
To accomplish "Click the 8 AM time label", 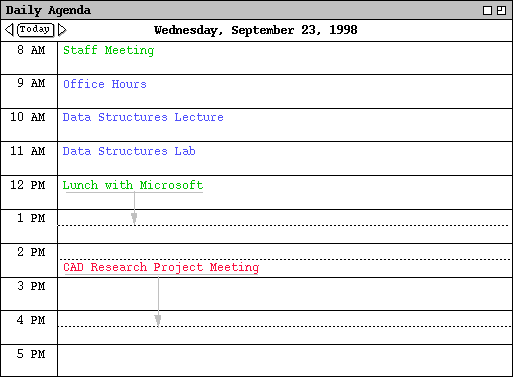I will click(31, 50).
